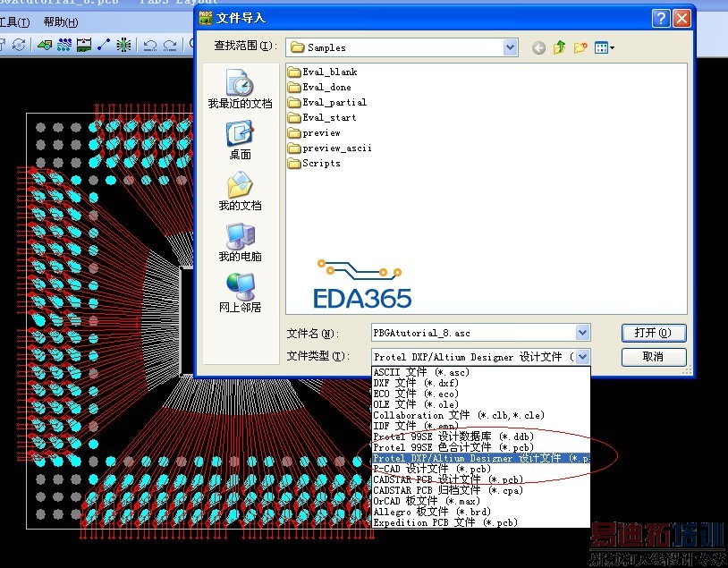Screen dimensions: 728x568
Task: Choose CADSTAR PCB 设计文件 (*.pcb) type
Action: pos(481,479)
